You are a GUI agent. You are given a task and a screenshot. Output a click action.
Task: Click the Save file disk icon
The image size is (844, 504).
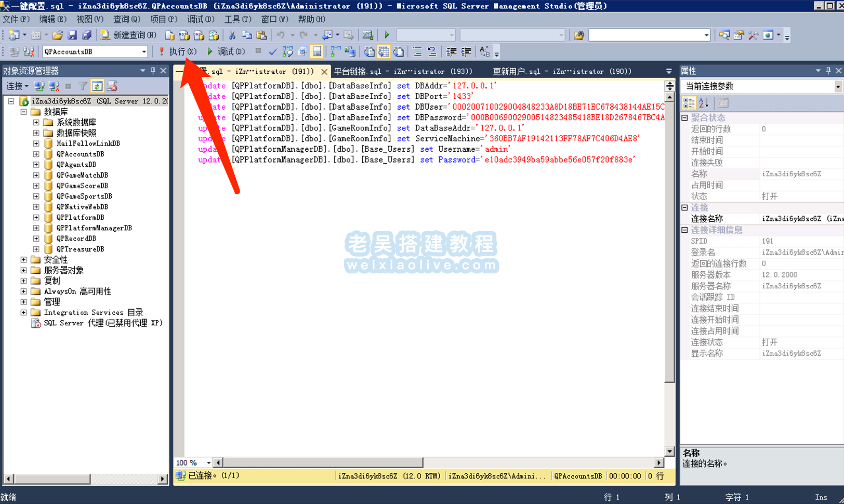coord(72,35)
